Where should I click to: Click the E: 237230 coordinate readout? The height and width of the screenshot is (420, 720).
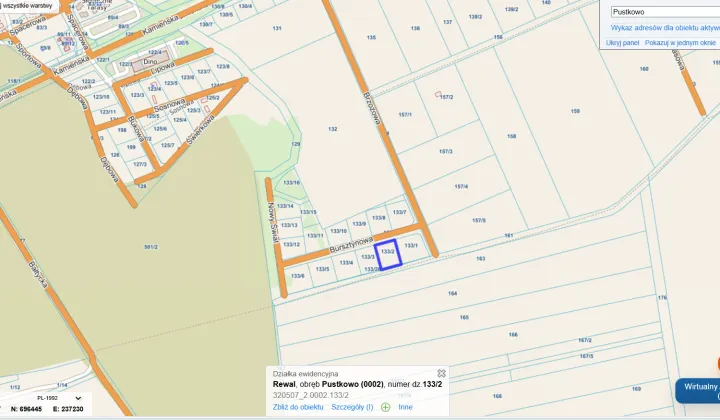68,409
